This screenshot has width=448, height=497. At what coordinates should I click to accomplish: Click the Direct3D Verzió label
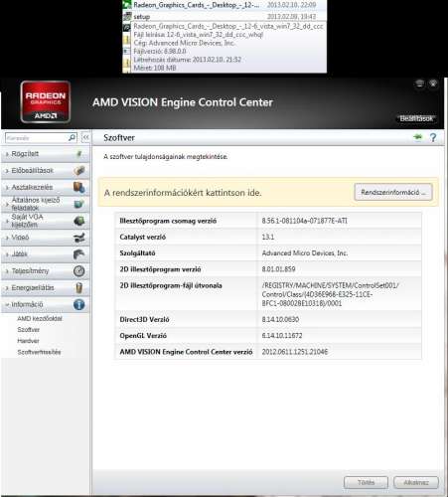pyautogui.click(x=144, y=319)
